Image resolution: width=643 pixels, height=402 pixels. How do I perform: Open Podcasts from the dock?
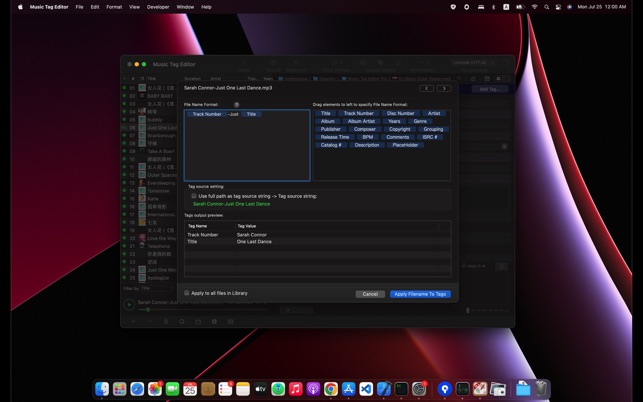click(x=313, y=389)
